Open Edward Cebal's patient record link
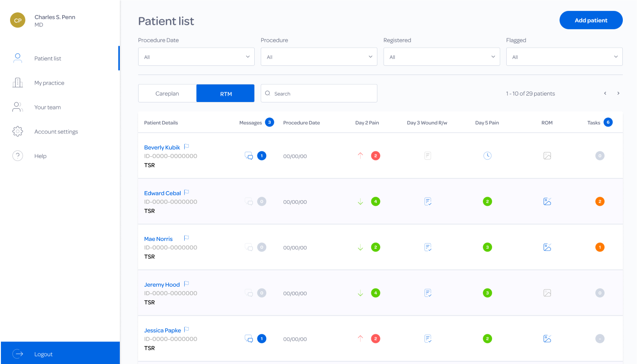This screenshot has height=364, width=637. [162, 193]
